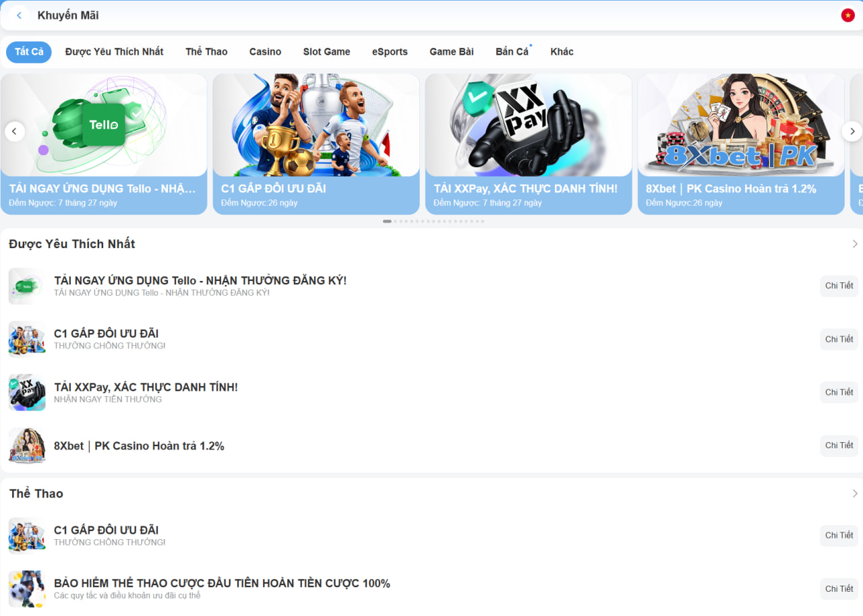Open Chi Tiết for 8Xbet PK Casino
The width and height of the screenshot is (863, 616).
[x=839, y=445]
